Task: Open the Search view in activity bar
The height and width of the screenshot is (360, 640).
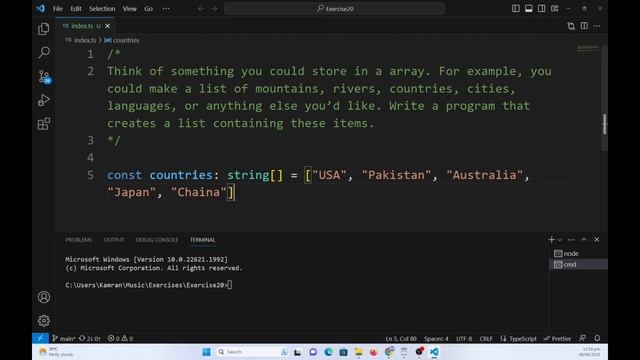Action: (44, 52)
